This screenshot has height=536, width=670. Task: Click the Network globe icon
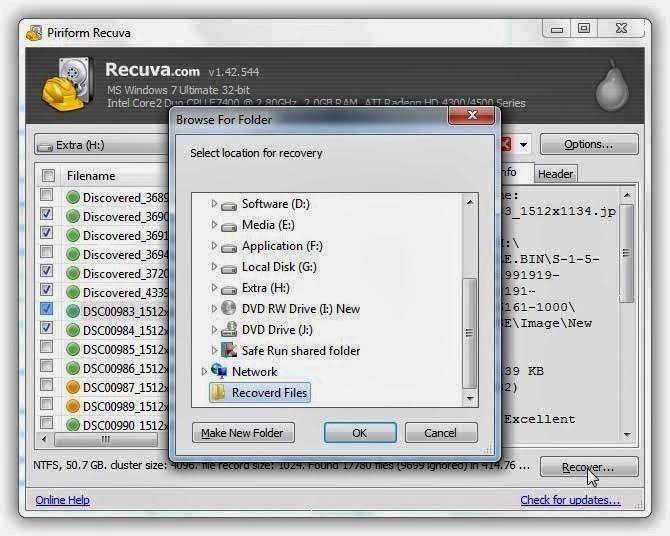tap(219, 371)
